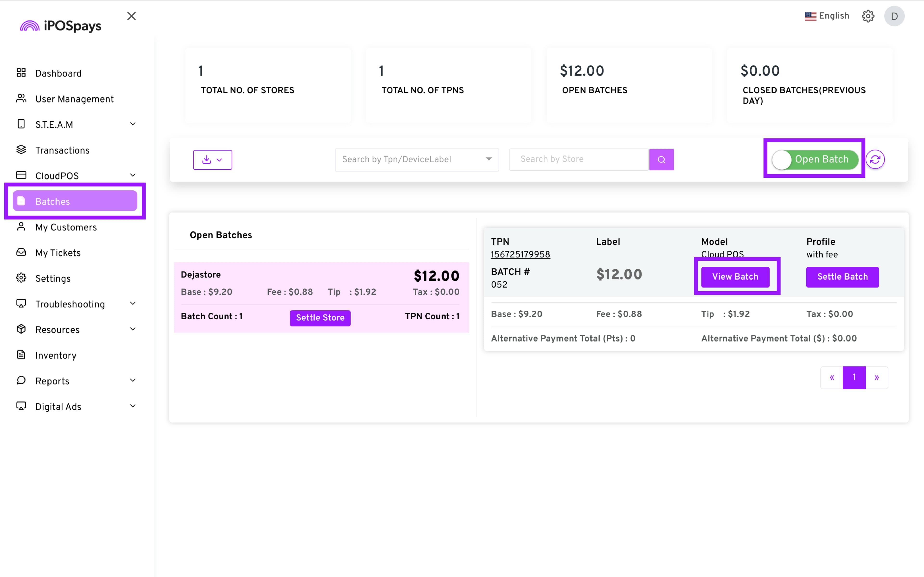
Task: Click the Transactions layers icon
Action: (21, 150)
